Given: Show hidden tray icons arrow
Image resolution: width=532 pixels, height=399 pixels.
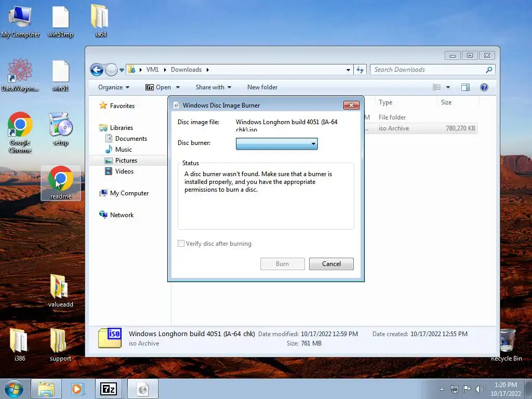Looking at the screenshot, I should (442, 389).
